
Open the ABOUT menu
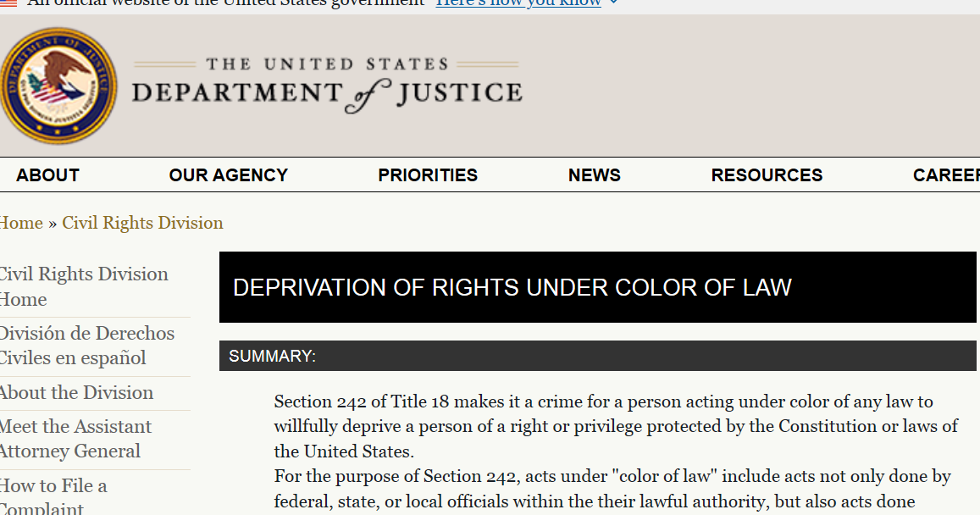click(47, 174)
